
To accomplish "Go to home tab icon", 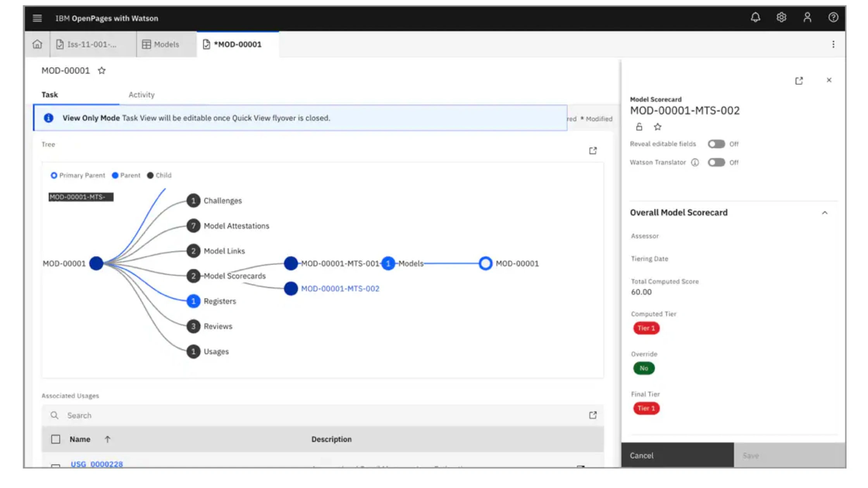I will pyautogui.click(x=37, y=44).
